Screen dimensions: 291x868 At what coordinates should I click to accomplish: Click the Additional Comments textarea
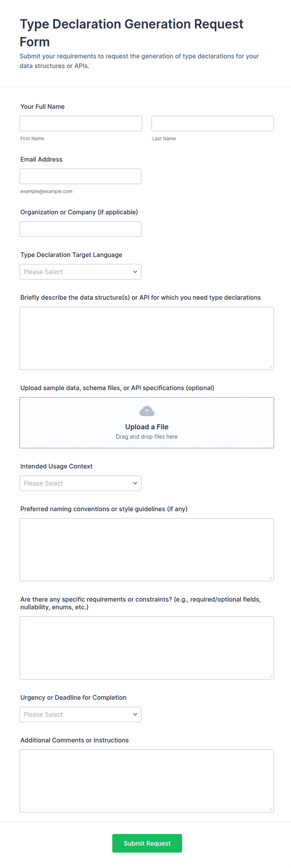pyautogui.click(x=146, y=781)
